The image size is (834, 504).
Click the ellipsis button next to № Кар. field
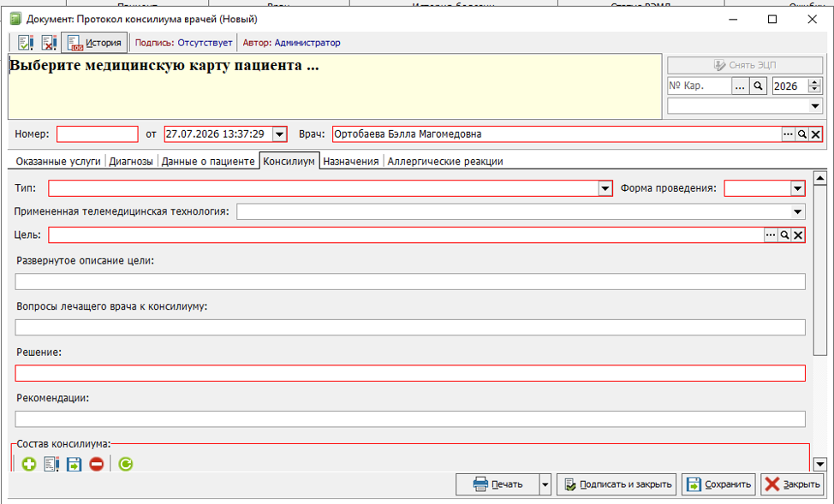point(740,86)
